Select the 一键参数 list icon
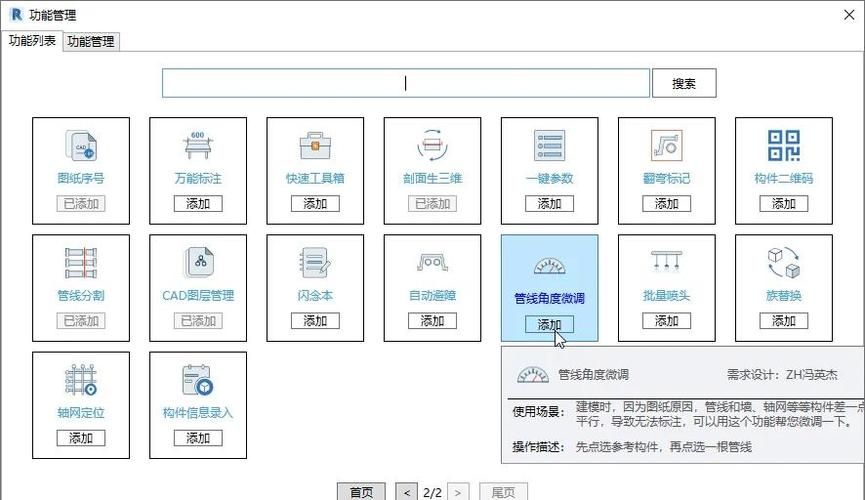Viewport: 865px width, 500px height. pyautogui.click(x=549, y=146)
